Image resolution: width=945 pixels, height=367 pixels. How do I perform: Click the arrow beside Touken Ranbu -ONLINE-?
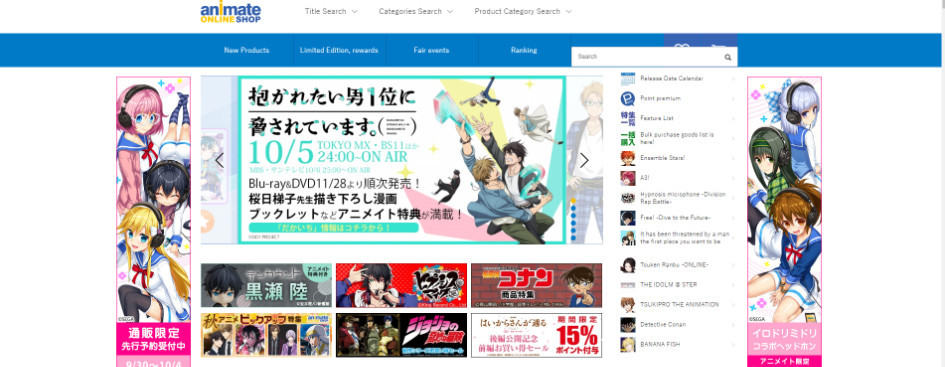pyautogui.click(x=733, y=265)
